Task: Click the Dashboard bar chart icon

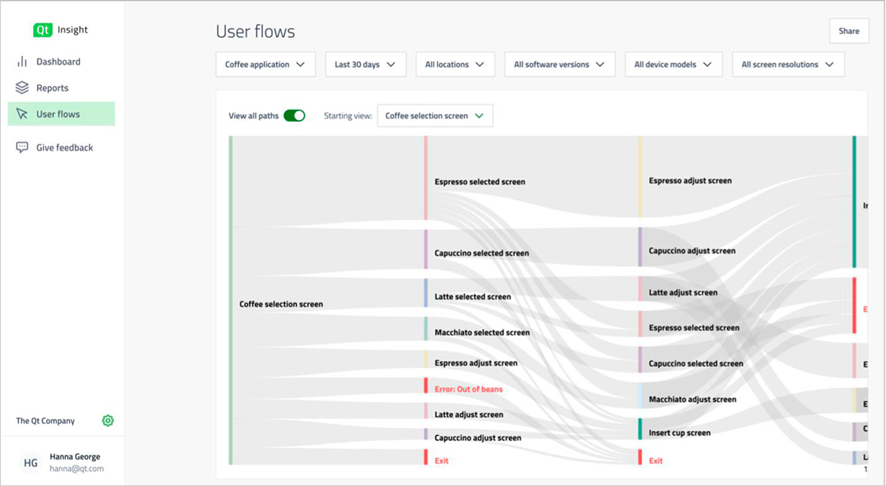Action: click(22, 62)
